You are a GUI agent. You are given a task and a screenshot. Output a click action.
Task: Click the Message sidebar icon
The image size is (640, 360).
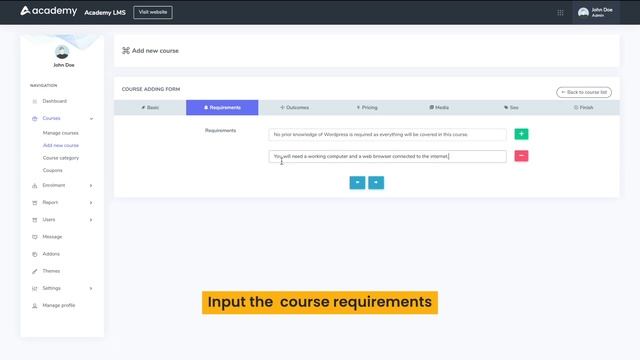35,237
